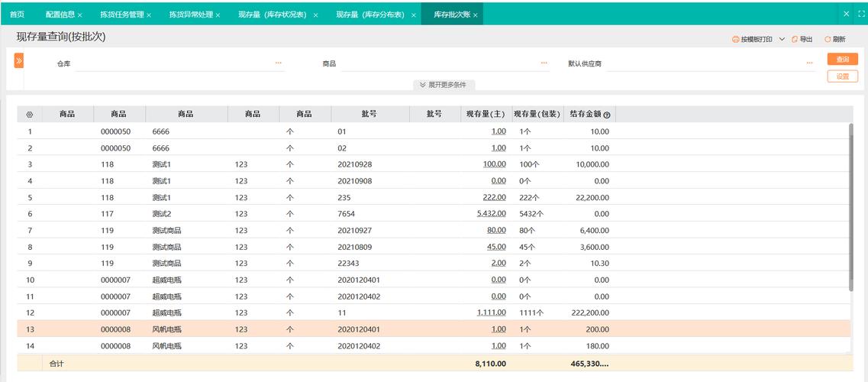Click the table column settings gear icon
The width and height of the screenshot is (868, 382).
[30, 115]
